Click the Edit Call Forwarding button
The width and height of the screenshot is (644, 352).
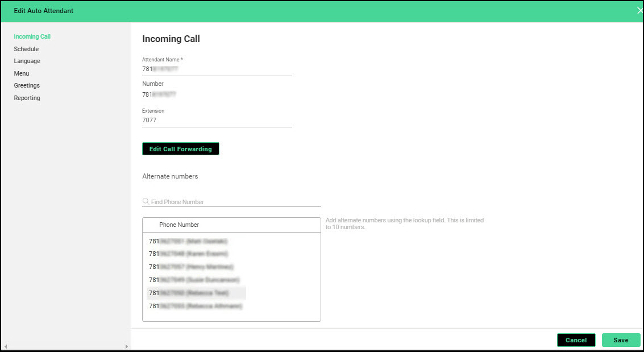180,149
